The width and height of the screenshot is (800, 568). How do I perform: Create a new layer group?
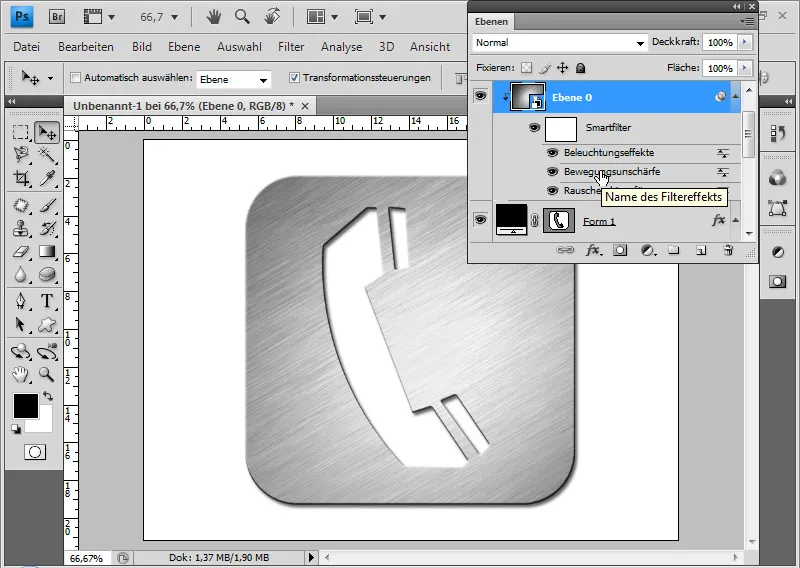point(674,250)
